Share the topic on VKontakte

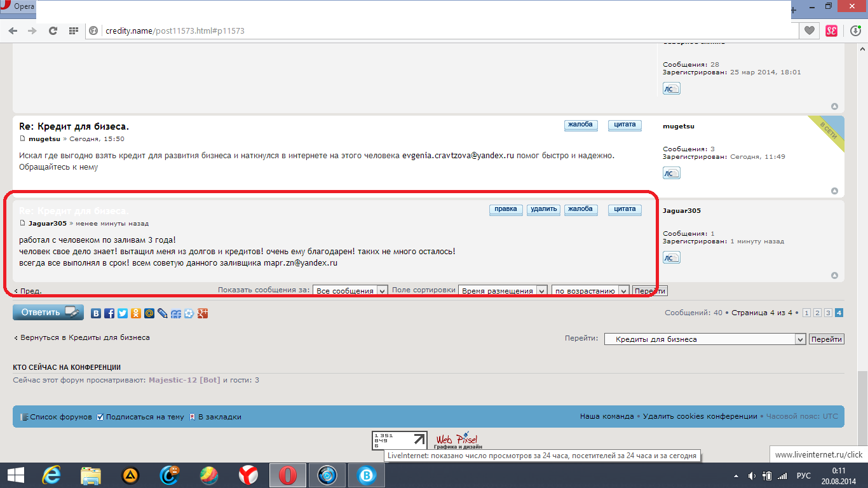click(x=96, y=313)
